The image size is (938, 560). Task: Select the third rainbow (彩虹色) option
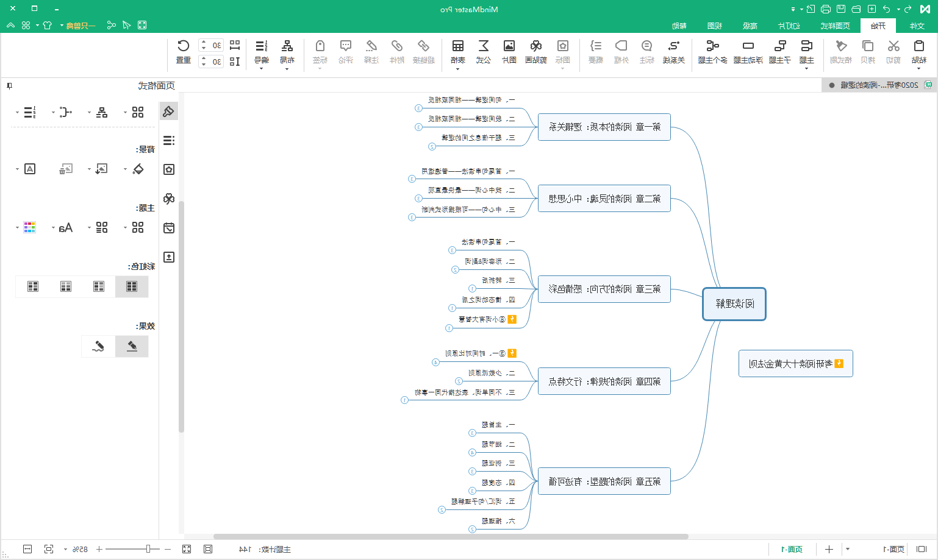[x=66, y=286]
